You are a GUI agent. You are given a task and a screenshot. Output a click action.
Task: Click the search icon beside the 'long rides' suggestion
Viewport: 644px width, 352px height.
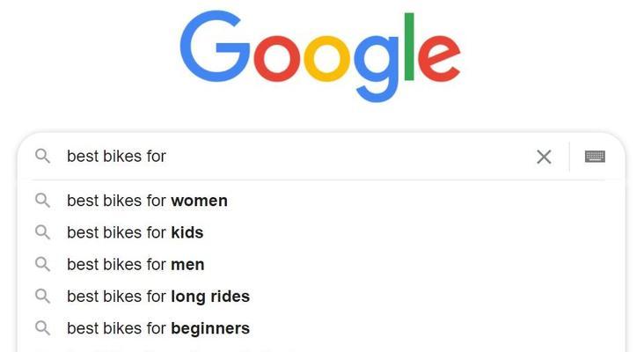pos(42,297)
